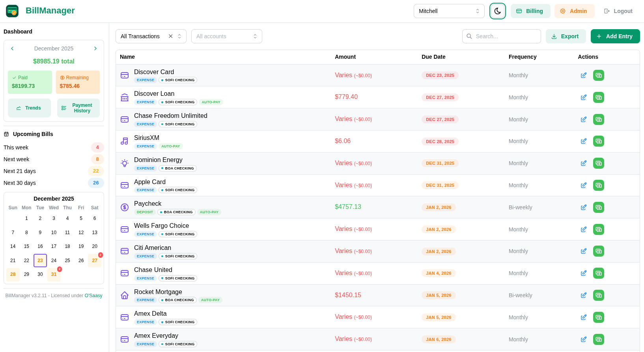The image size is (644, 352).
Task: Open the All Transactions filter dropdown
Action: (x=151, y=36)
